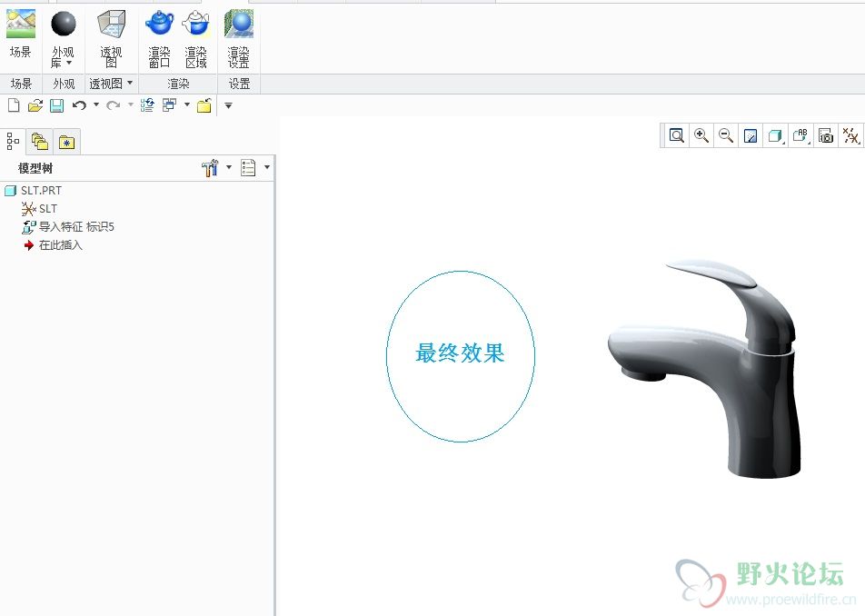Open saved views camera icon

825,135
